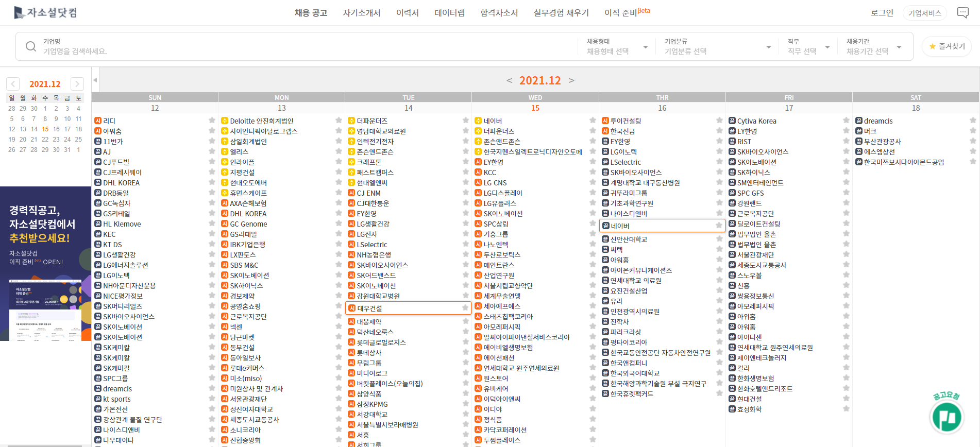The image size is (980, 447).
Task: Open the 직무 선택 dropdown
Action: (x=809, y=46)
